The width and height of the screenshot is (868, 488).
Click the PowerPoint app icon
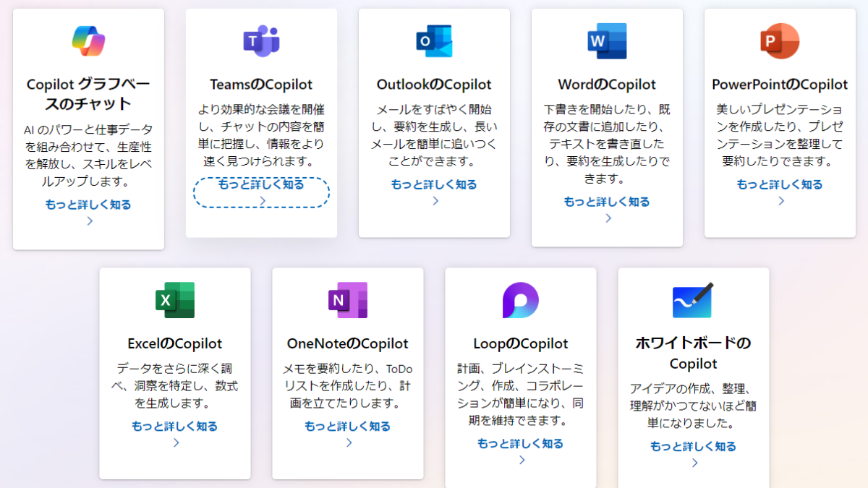(779, 40)
